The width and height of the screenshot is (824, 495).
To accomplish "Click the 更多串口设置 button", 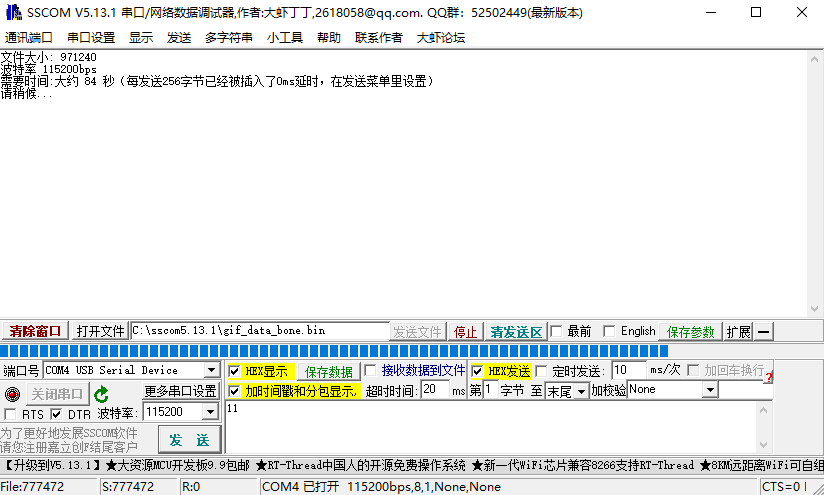I will point(180,391).
